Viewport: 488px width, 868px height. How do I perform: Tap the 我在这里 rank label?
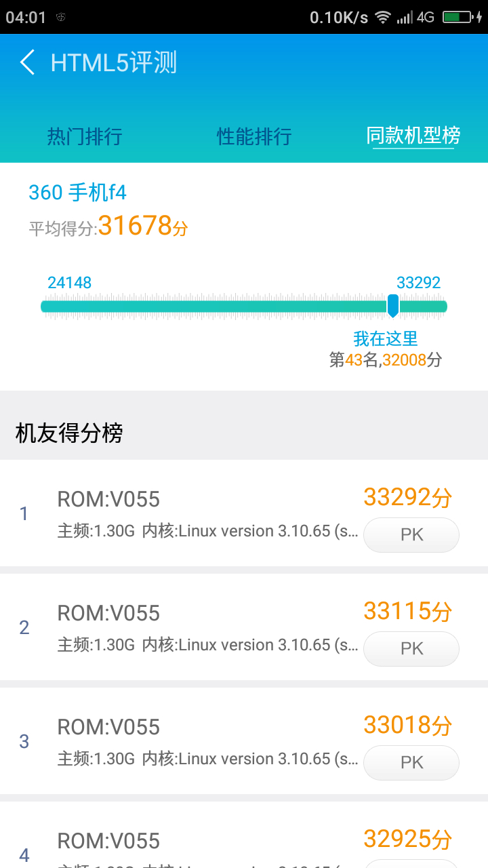(x=386, y=338)
